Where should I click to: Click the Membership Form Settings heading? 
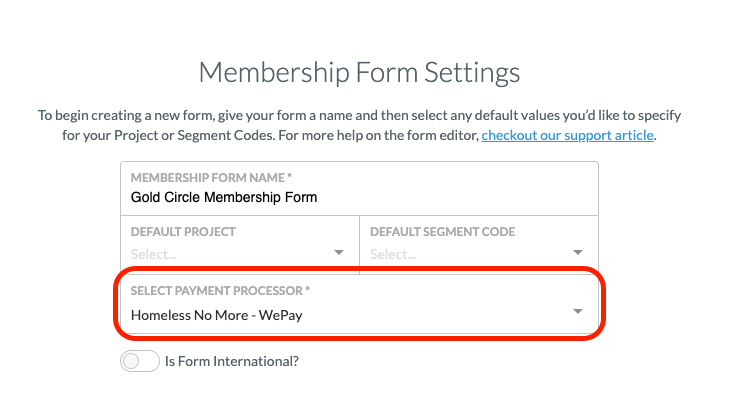pos(360,73)
